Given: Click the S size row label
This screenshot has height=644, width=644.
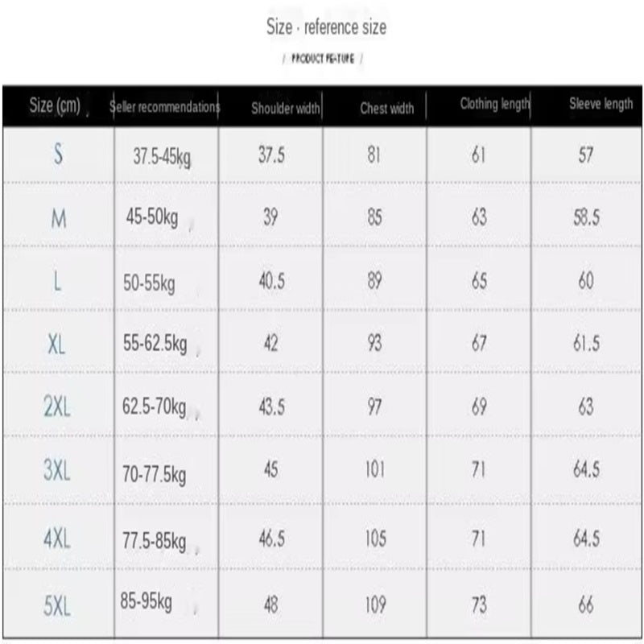Looking at the screenshot, I should 58,155.
